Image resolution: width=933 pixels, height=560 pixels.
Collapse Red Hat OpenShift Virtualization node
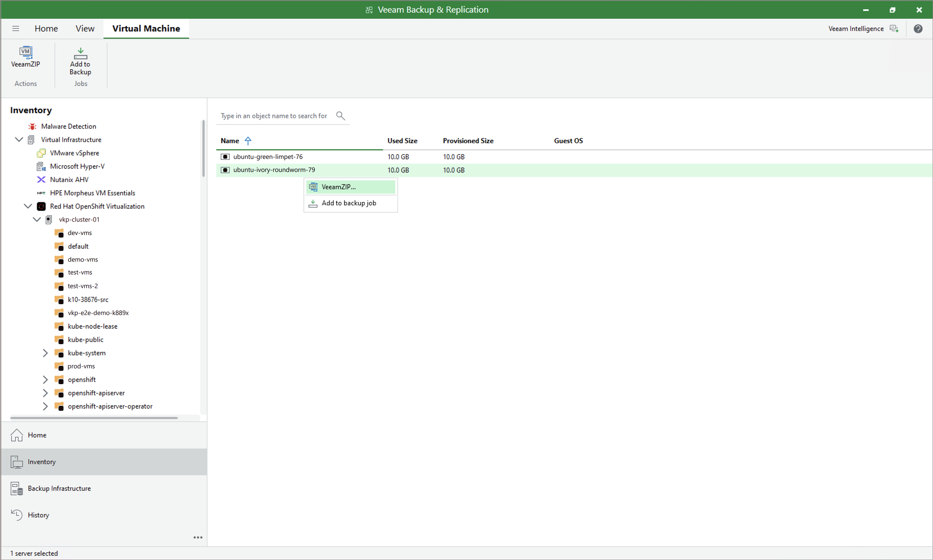28,206
